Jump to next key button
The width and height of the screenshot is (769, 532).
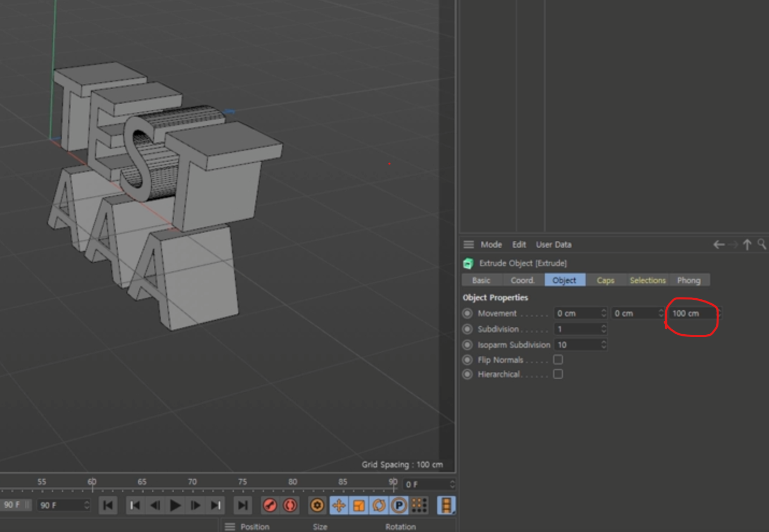pyautogui.click(x=216, y=505)
